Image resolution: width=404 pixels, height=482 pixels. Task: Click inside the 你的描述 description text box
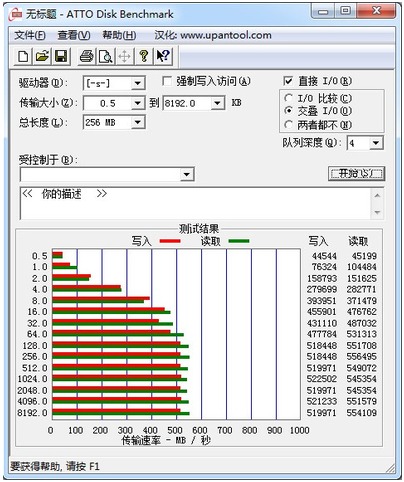pyautogui.click(x=196, y=203)
